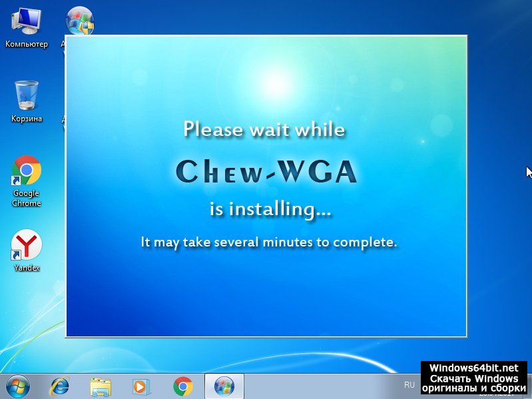Launch Windows Media Player from taskbar

click(141, 386)
